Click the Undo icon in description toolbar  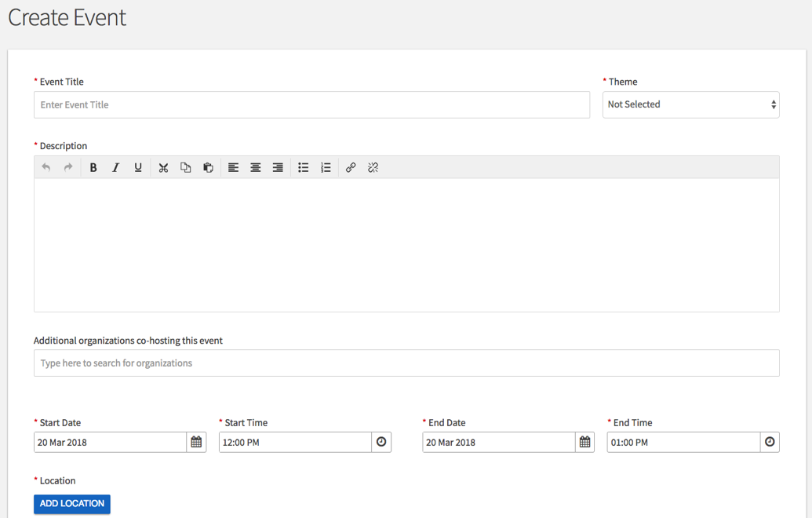point(46,167)
